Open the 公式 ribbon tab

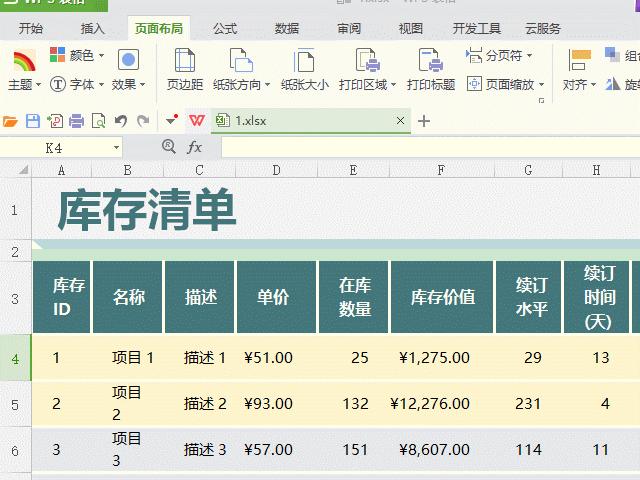click(x=225, y=29)
